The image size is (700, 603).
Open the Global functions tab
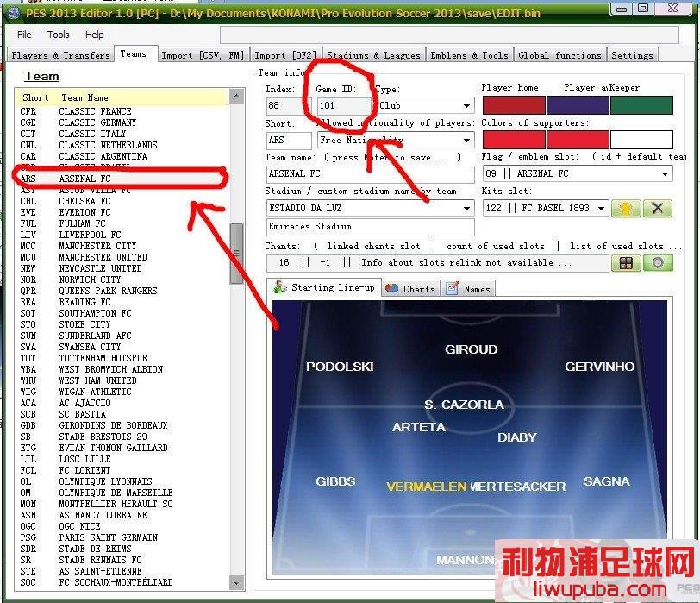pos(559,55)
